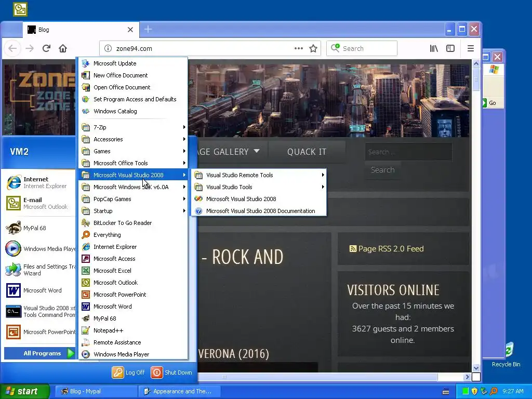Click the Everything tray magnifier icon
532x399 pixels.
(x=494, y=391)
